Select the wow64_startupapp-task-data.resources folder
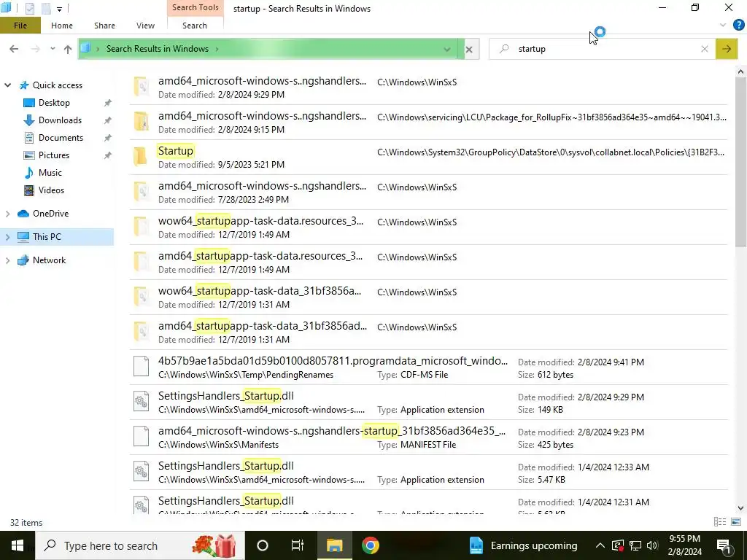Image resolution: width=747 pixels, height=560 pixels. 429,227
